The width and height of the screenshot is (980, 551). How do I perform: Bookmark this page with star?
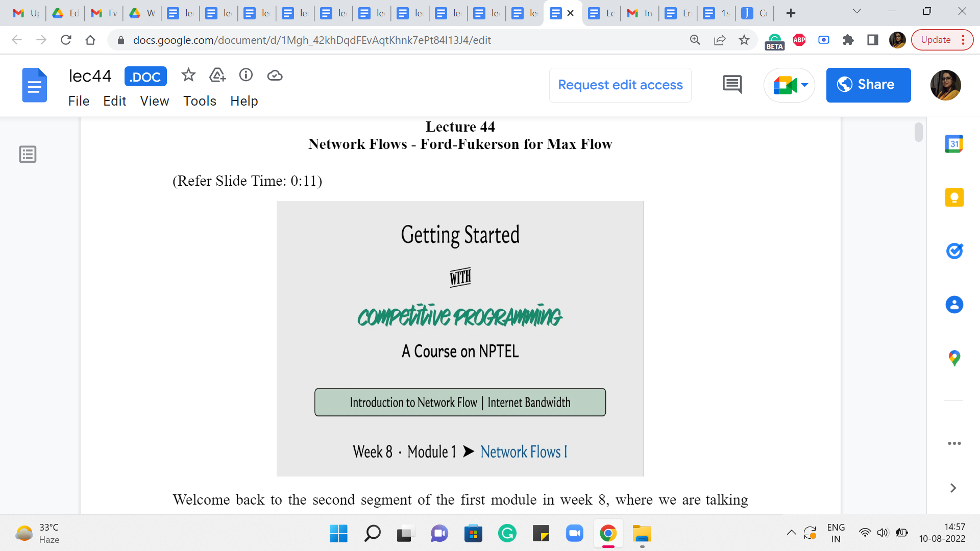[744, 40]
